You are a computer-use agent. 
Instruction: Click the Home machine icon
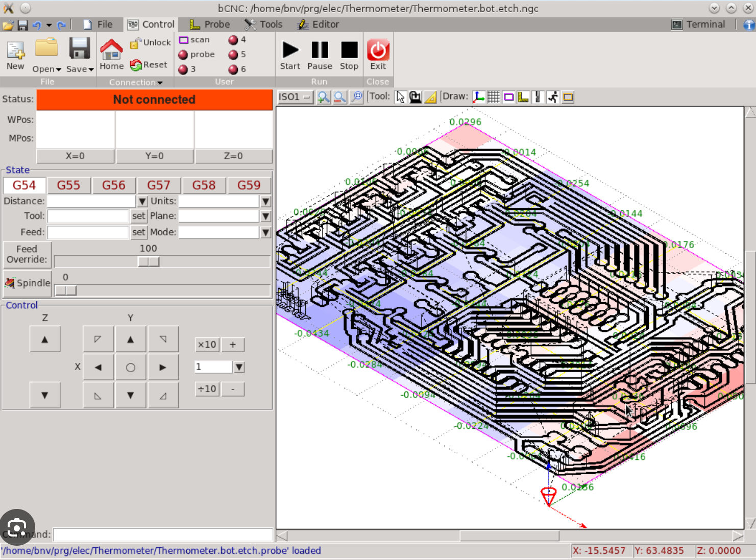point(111,50)
